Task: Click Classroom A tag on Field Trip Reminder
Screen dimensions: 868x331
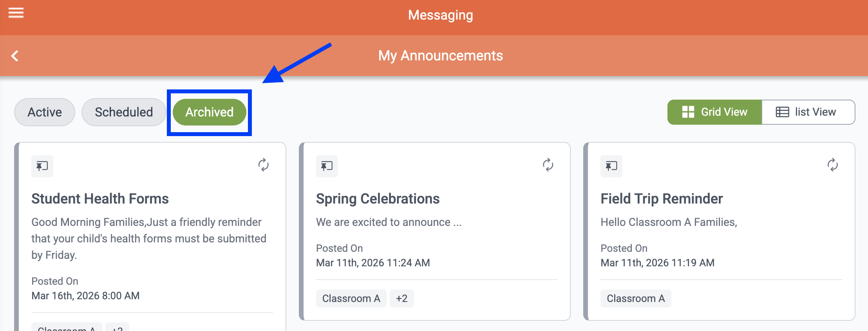Action: pyautogui.click(x=635, y=298)
